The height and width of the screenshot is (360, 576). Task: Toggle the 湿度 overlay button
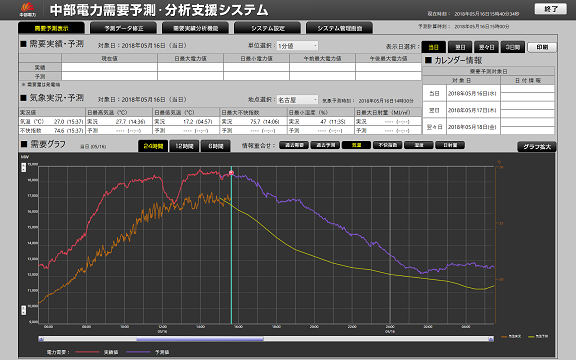pyautogui.click(x=419, y=145)
